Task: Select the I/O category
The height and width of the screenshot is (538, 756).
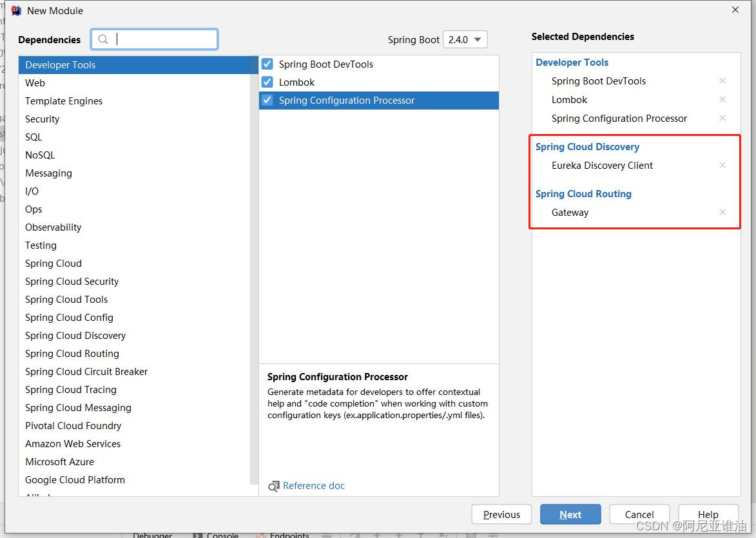Action: [x=135, y=191]
